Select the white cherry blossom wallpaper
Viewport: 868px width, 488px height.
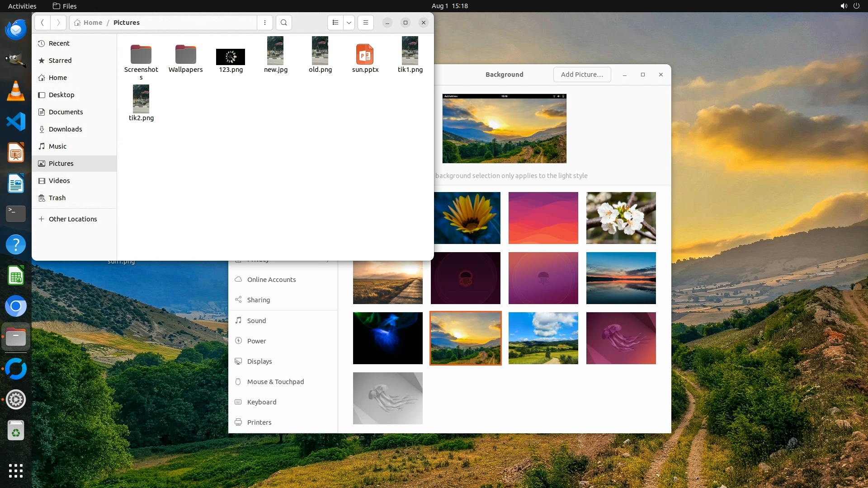click(621, 218)
